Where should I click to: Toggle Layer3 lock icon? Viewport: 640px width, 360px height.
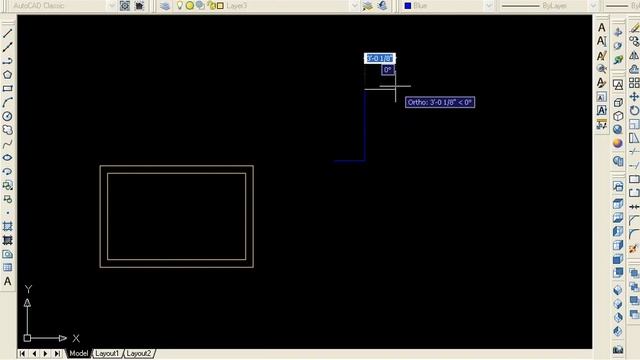pyautogui.click(x=211, y=6)
